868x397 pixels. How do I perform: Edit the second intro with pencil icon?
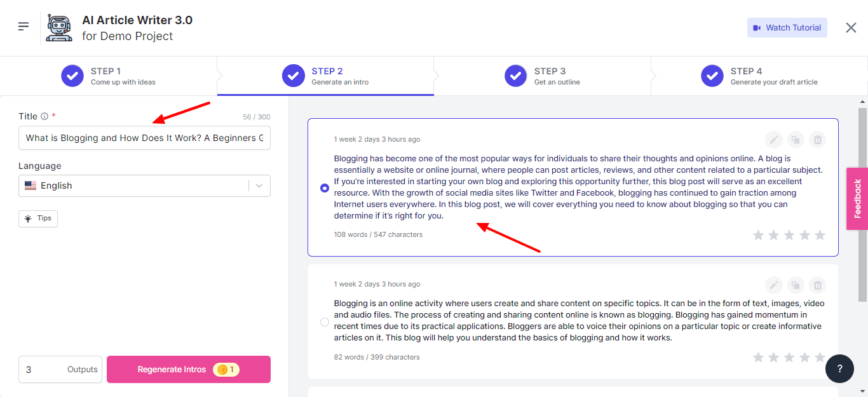point(773,285)
